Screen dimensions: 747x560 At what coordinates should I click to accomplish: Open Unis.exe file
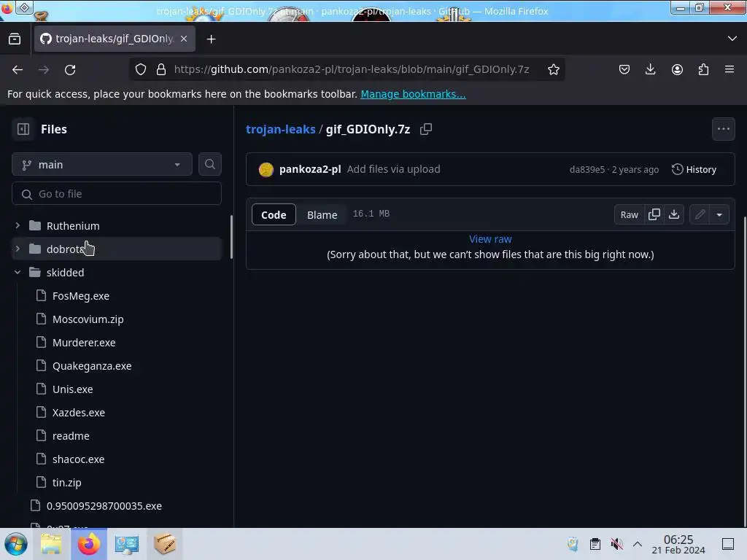pyautogui.click(x=72, y=389)
